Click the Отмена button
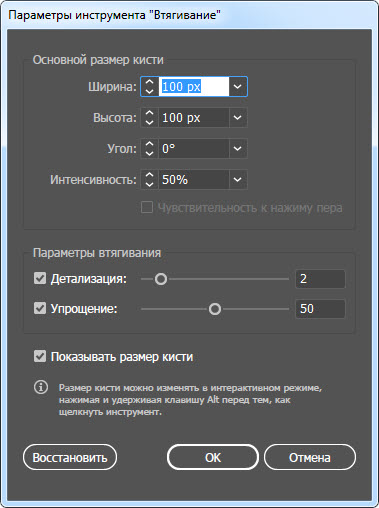This screenshot has width=379, height=508. click(310, 457)
